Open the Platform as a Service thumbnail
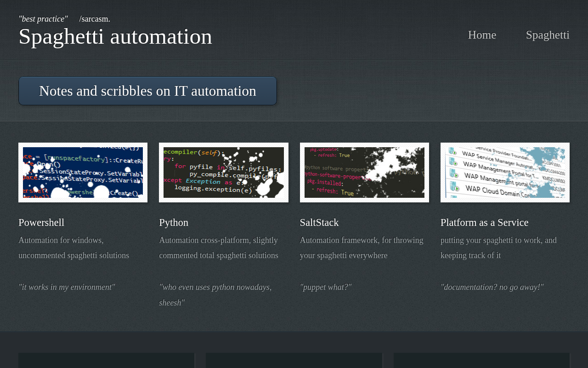Image resolution: width=588 pixels, height=368 pixels. pyautogui.click(x=505, y=172)
